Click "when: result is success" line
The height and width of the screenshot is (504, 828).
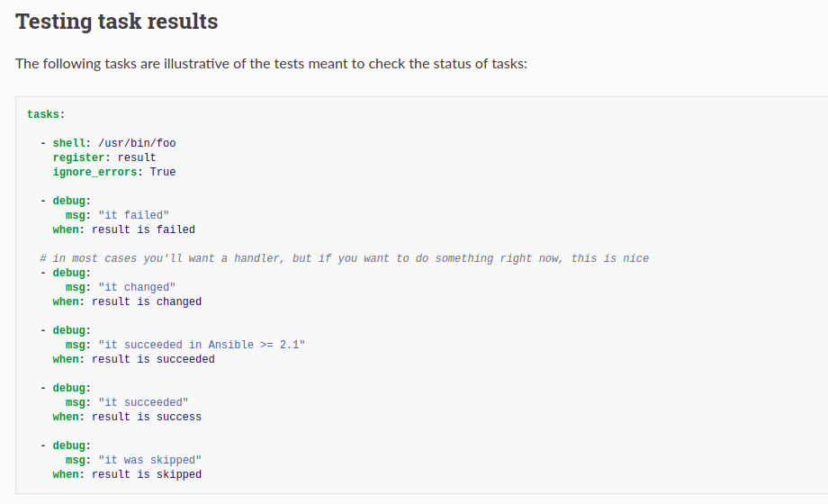(127, 417)
